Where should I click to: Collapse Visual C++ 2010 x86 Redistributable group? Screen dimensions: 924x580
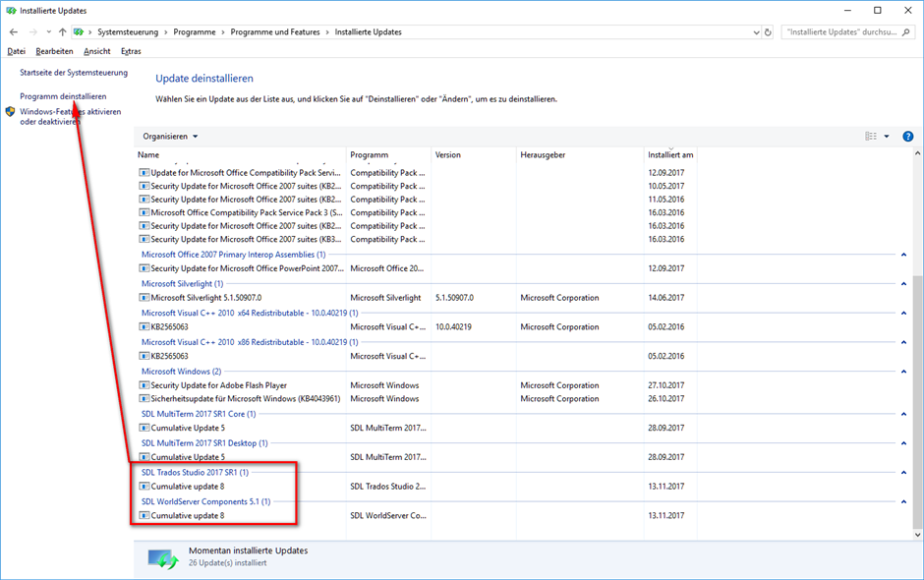[x=903, y=342]
